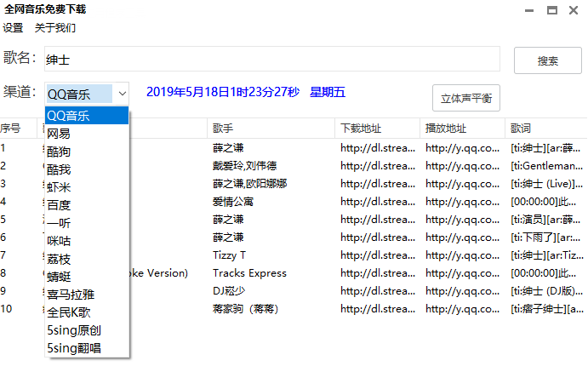Screen dimensions: 588x372
Task: Choose 荔枝 from the channel list
Action: point(87,259)
